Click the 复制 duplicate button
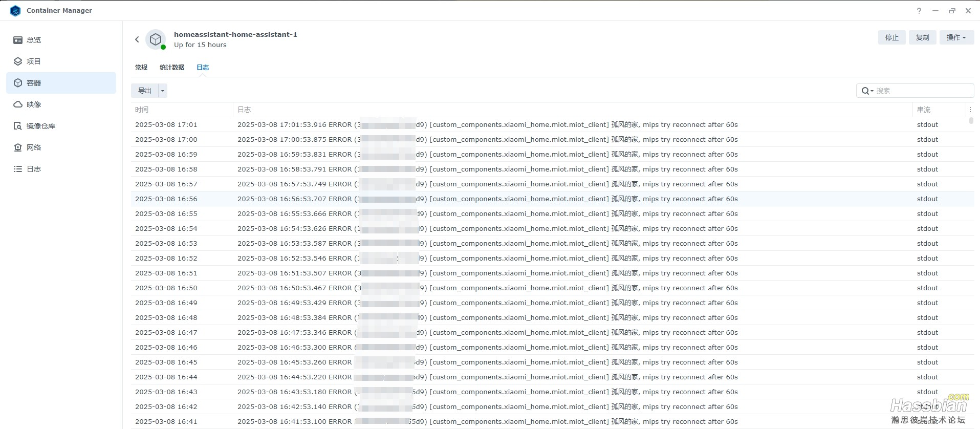The width and height of the screenshot is (980, 429). click(923, 37)
